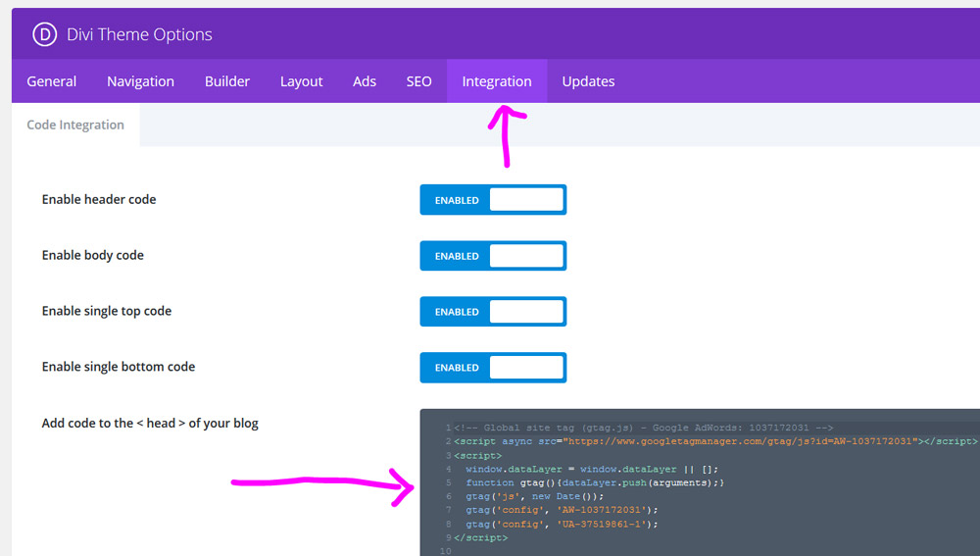
Task: Click inside the head code editor
Action: click(700, 482)
